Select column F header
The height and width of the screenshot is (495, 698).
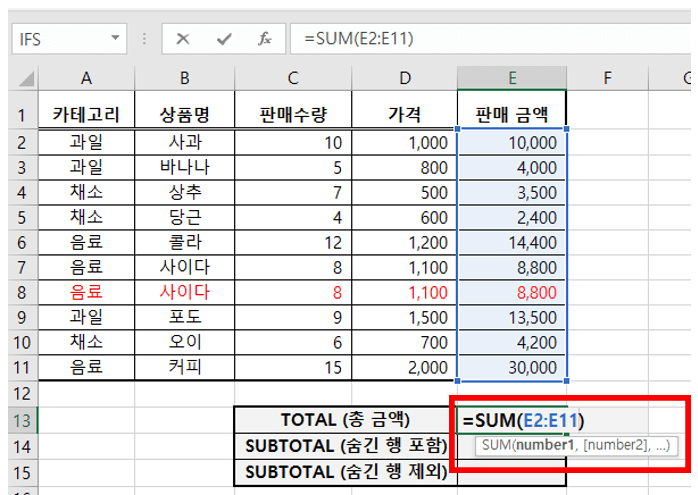[x=607, y=78]
